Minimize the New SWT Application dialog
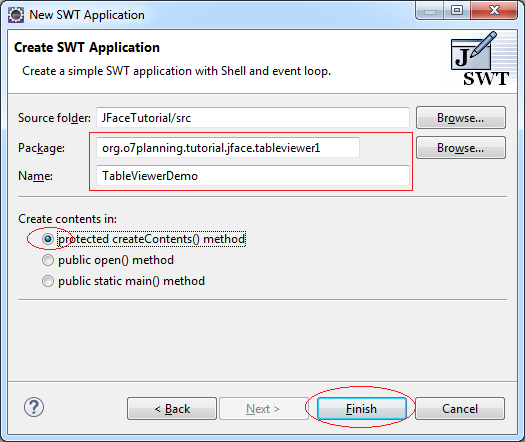The height and width of the screenshot is (442, 525). click(x=430, y=11)
